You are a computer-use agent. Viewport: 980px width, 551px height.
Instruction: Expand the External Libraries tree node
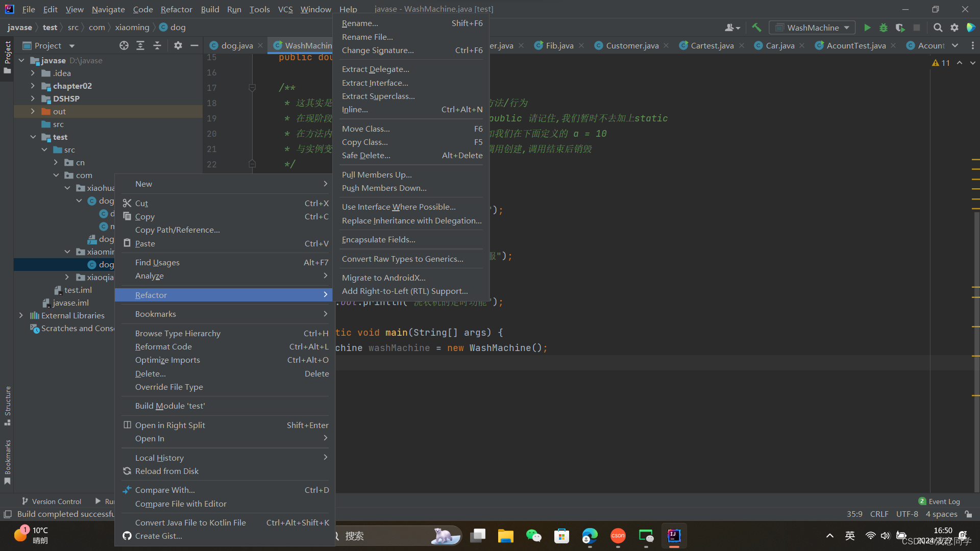21,315
